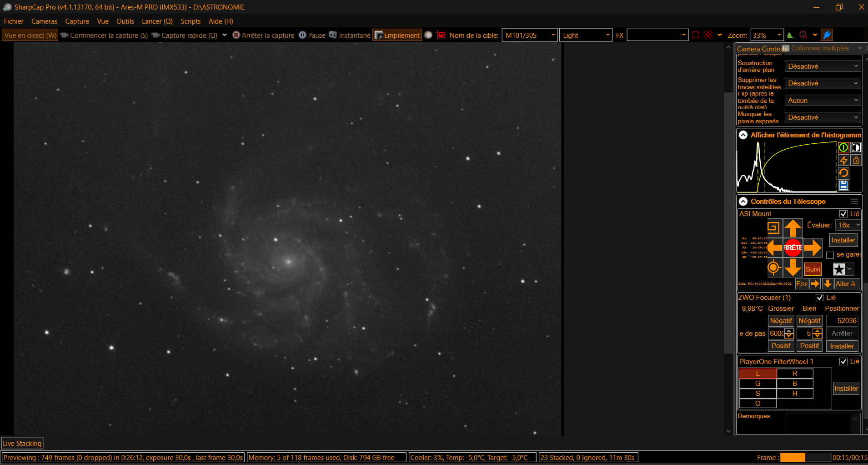Click the spiral search icon in telescope controls
Screen dimensions: 868x465
(773, 227)
